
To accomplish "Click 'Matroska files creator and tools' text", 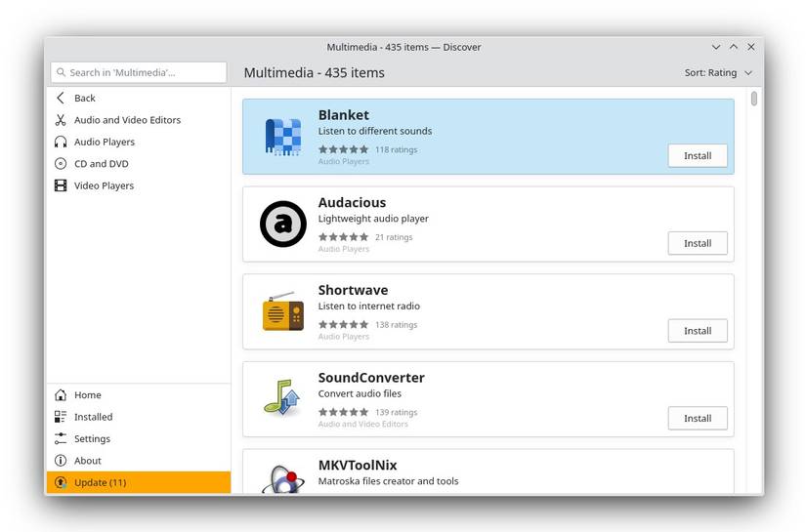I will tap(388, 481).
